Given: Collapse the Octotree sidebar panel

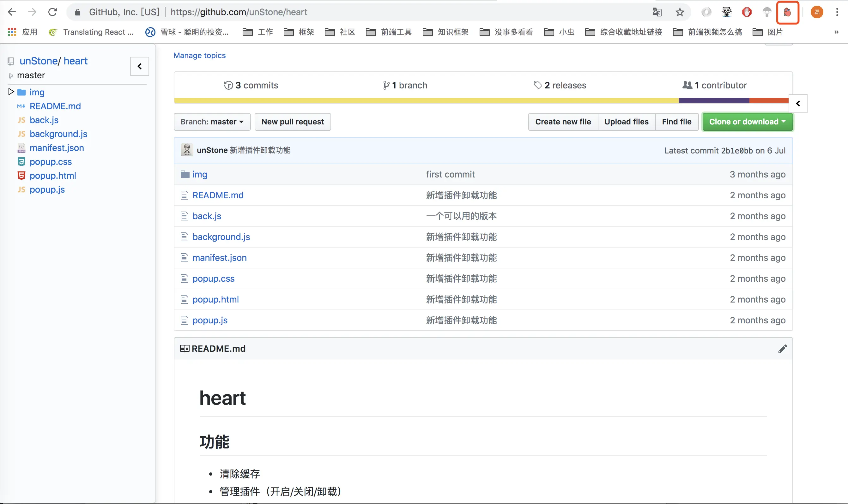Looking at the screenshot, I should (140, 66).
